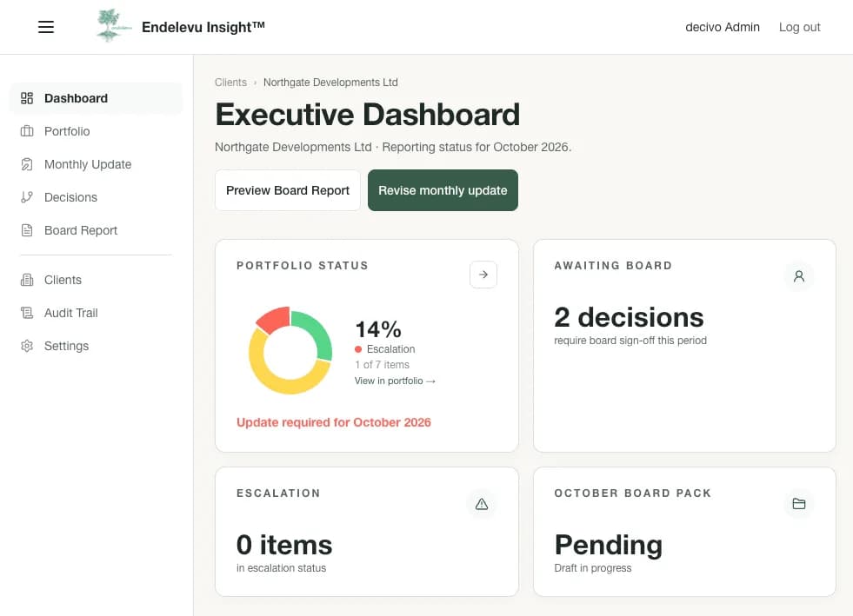Image resolution: width=853 pixels, height=616 pixels.
Task: Click the 2 decisions figure
Action: point(629,317)
